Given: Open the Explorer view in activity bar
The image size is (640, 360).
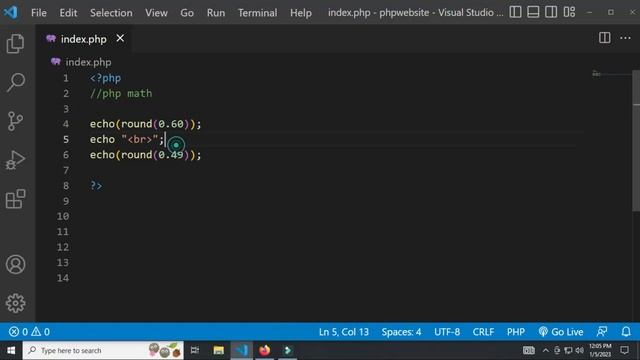Looking at the screenshot, I should 16,44.
